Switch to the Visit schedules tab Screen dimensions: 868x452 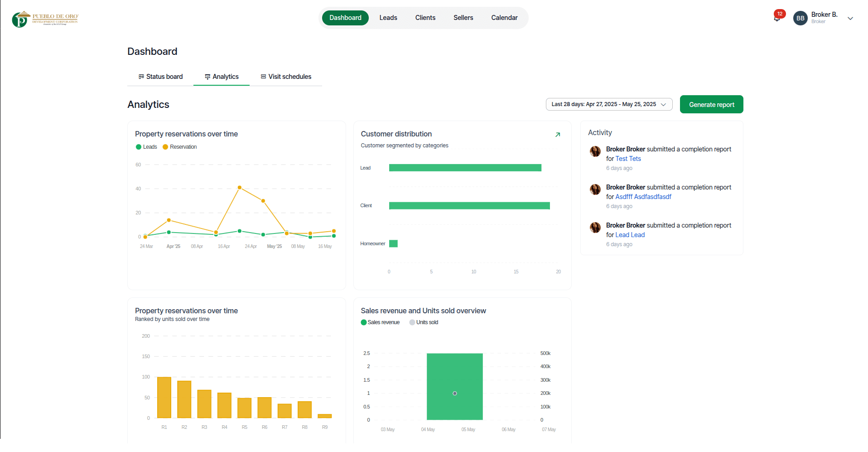[x=286, y=77]
